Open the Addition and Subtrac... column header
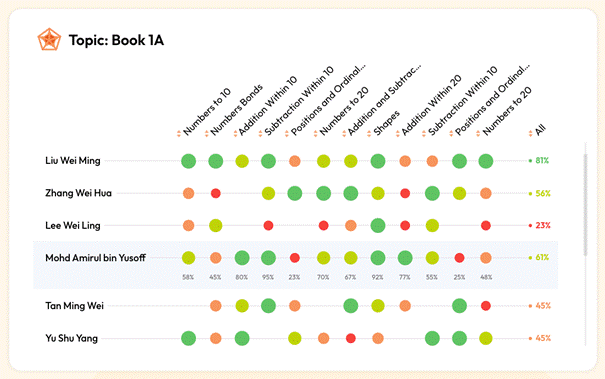Image resolution: width=605 pixels, height=379 pixels. 384,100
